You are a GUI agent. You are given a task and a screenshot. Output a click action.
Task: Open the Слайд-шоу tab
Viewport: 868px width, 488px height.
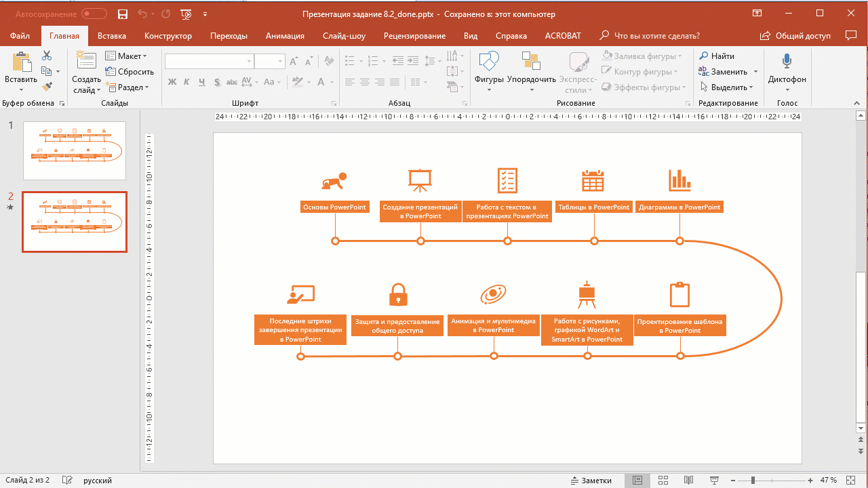344,36
